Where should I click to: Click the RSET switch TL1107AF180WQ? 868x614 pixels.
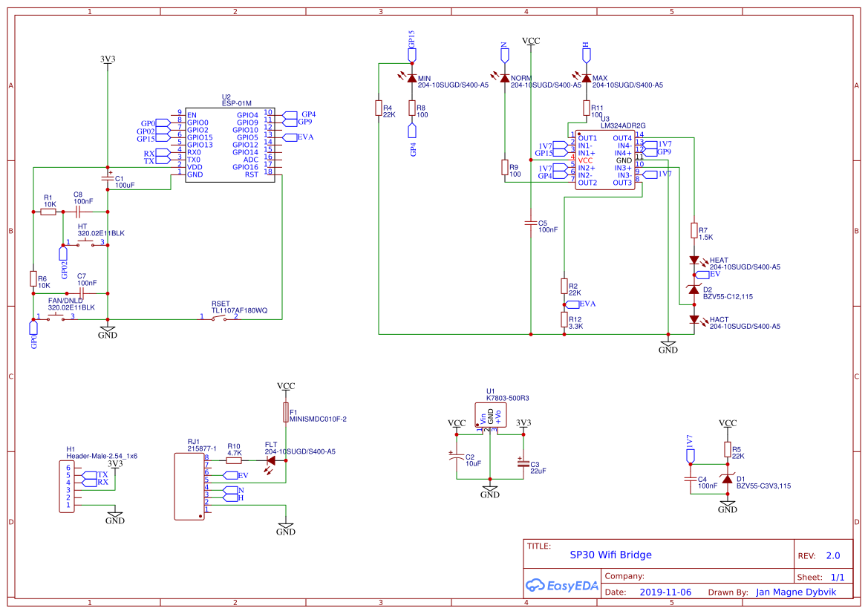221,318
